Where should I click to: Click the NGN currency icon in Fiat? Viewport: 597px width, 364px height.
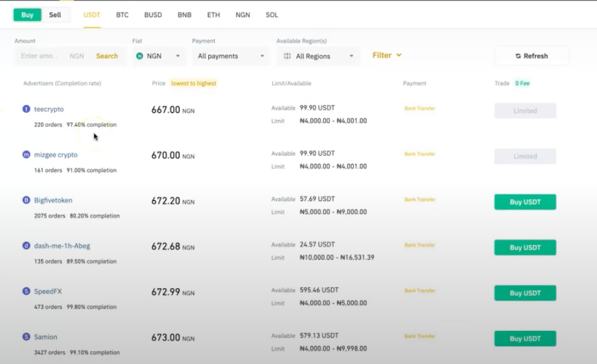pyautogui.click(x=139, y=56)
